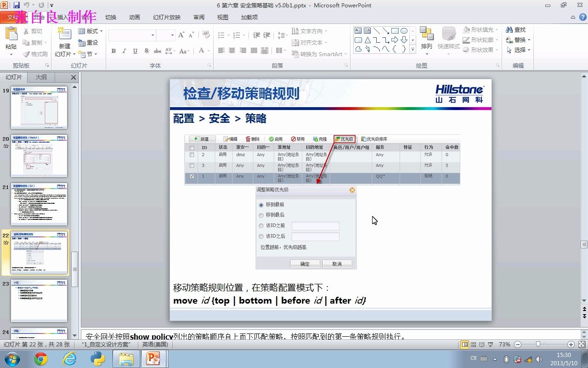Open the font name combo box
This screenshot has width=588, height=368.
[132, 35]
